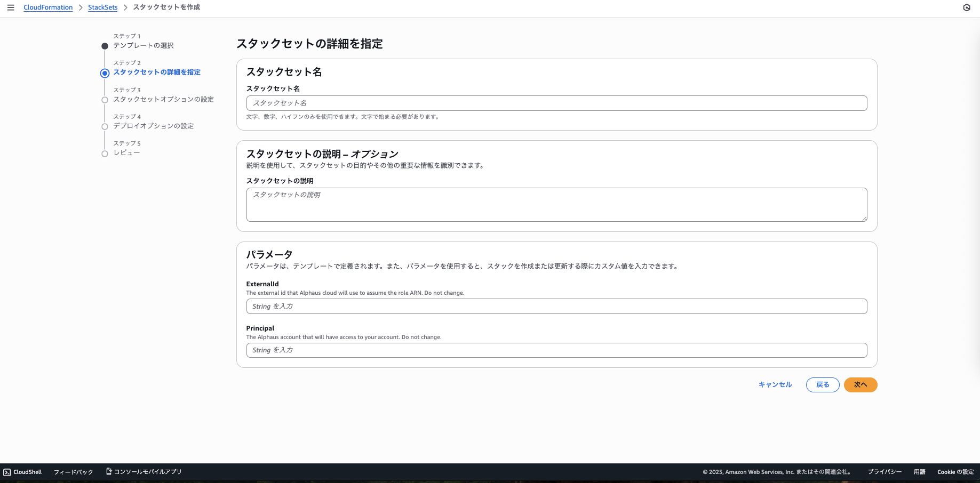Select step 1 テンプレートの選択 circle

pos(105,45)
